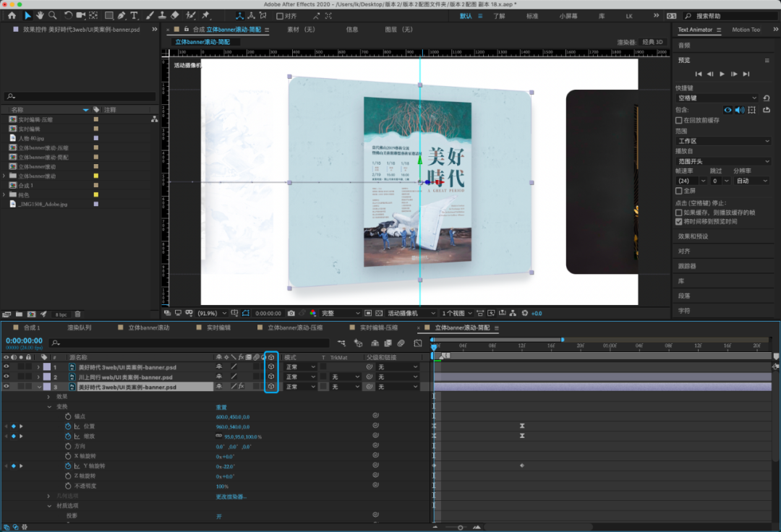Hide layer 1 using its eye icon

(7, 367)
